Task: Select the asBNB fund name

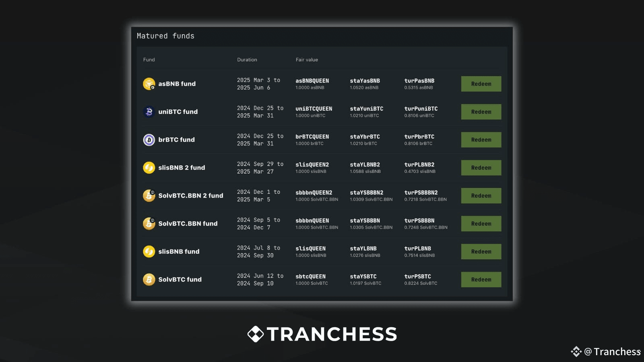Action: [177, 84]
